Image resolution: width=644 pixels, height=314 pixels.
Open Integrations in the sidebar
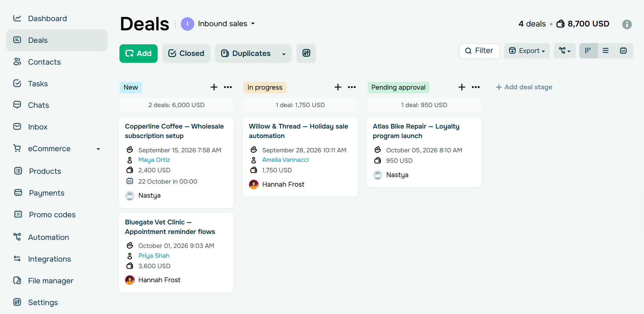57,259
